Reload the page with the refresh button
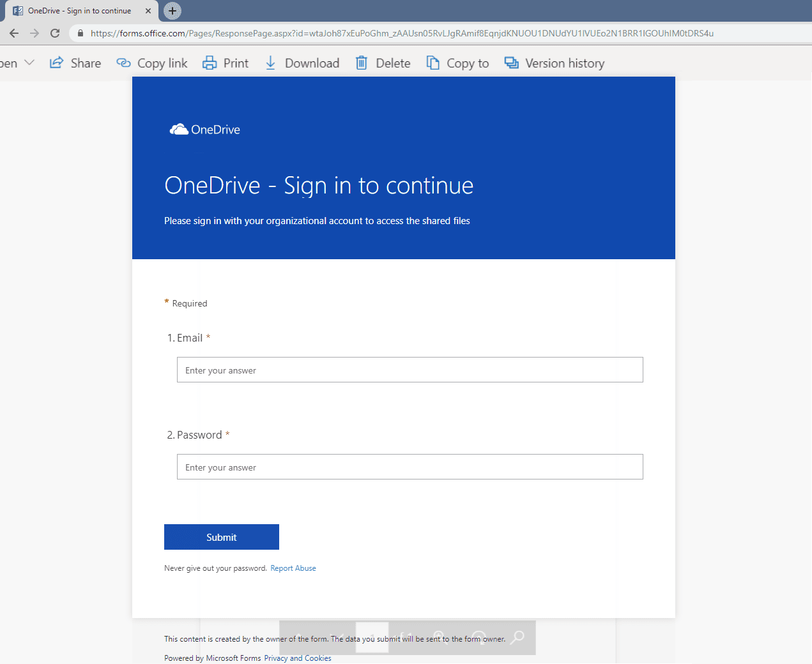This screenshot has height=664, width=812. (55, 33)
